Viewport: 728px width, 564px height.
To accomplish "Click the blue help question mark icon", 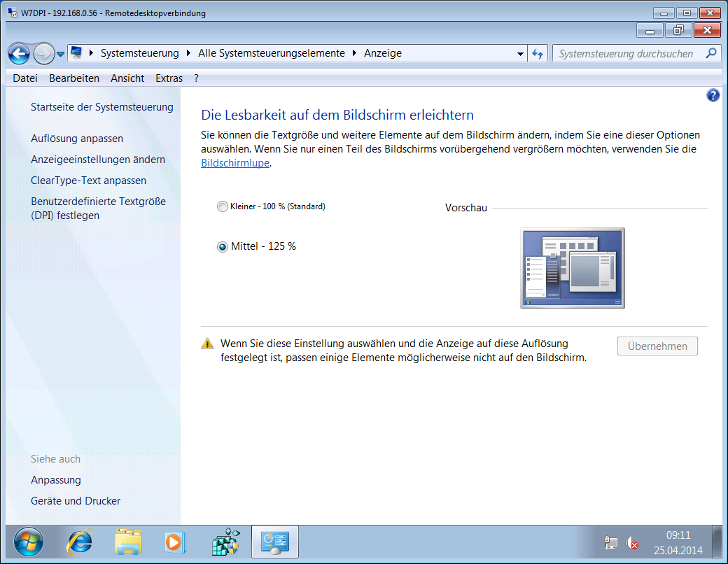I will (713, 96).
